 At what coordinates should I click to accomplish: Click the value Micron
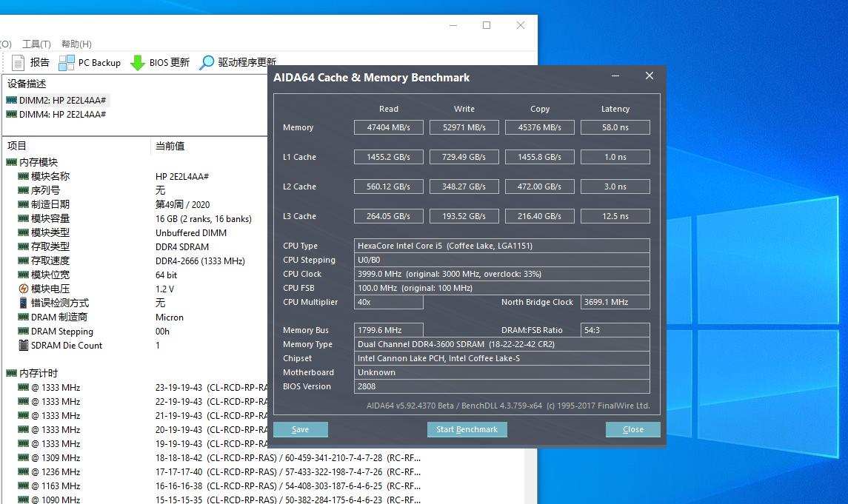coord(170,317)
